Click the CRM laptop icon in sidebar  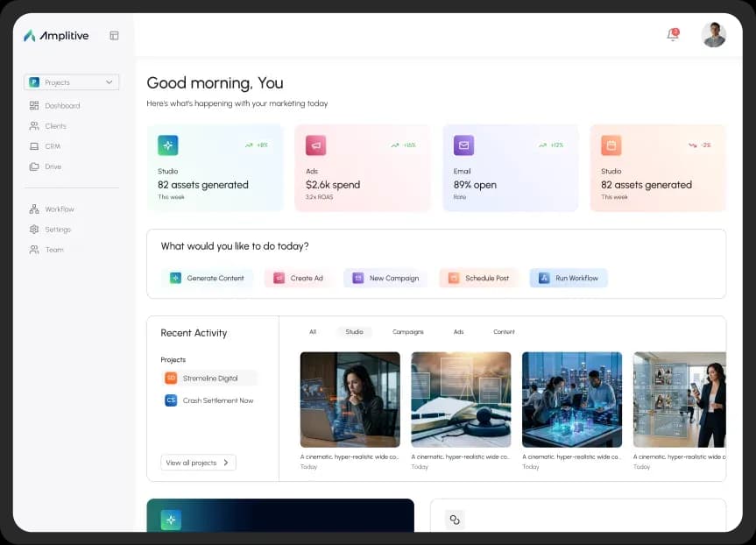click(34, 146)
